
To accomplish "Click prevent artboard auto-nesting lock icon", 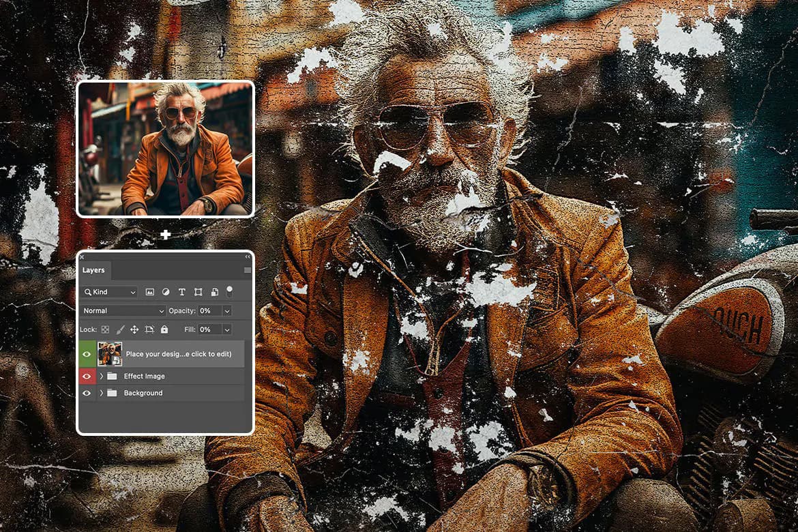I will 149,330.
